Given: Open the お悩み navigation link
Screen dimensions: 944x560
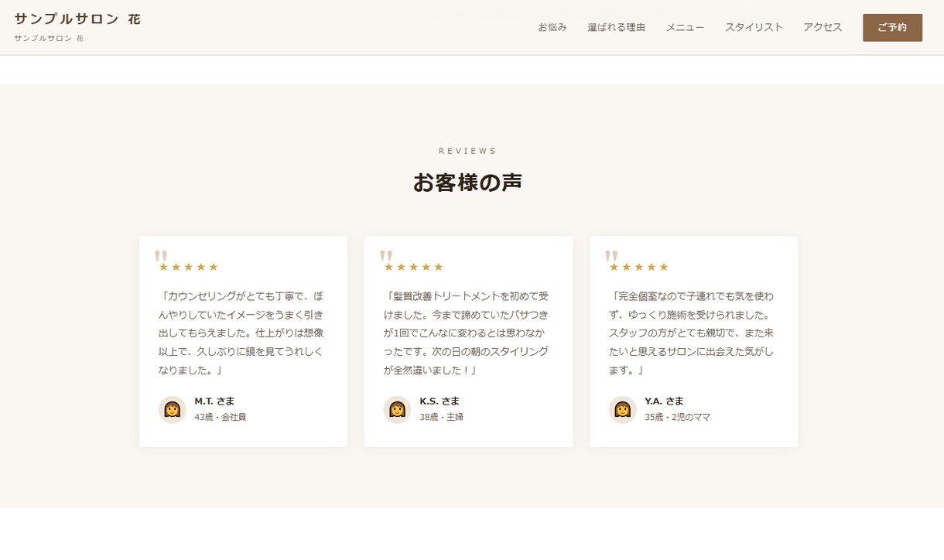Looking at the screenshot, I should coord(552,27).
